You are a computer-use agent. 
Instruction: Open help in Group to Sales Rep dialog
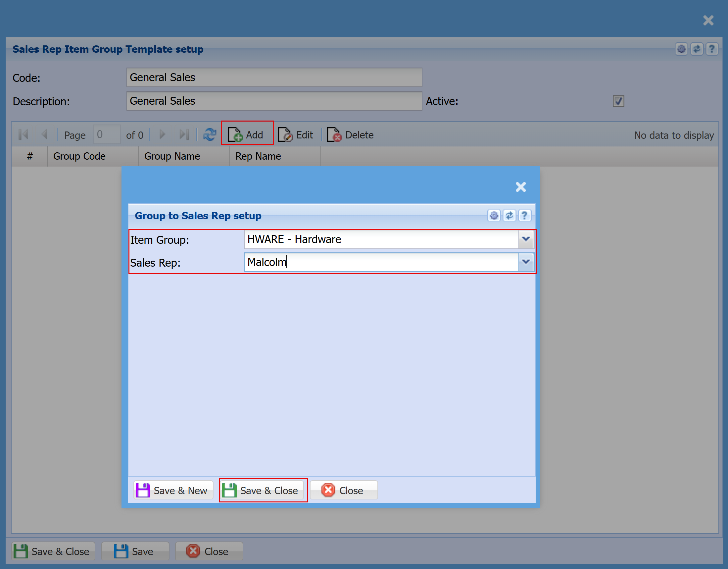pos(524,216)
